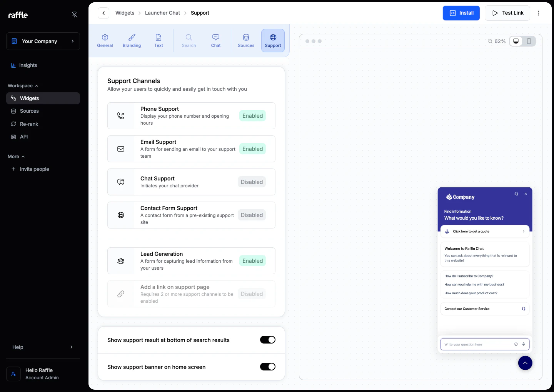Click the zoom magnifier icon beside 62%
Viewport: 554px width, 392px height.
pyautogui.click(x=490, y=41)
